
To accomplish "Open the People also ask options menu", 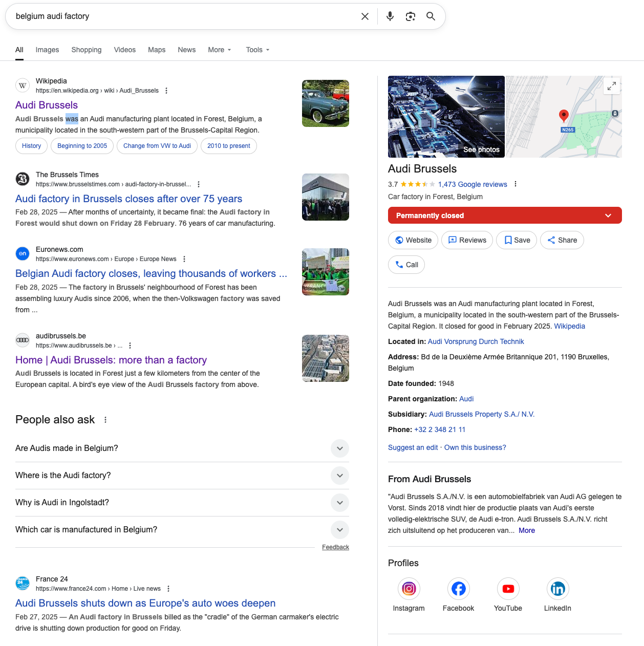I will (105, 420).
